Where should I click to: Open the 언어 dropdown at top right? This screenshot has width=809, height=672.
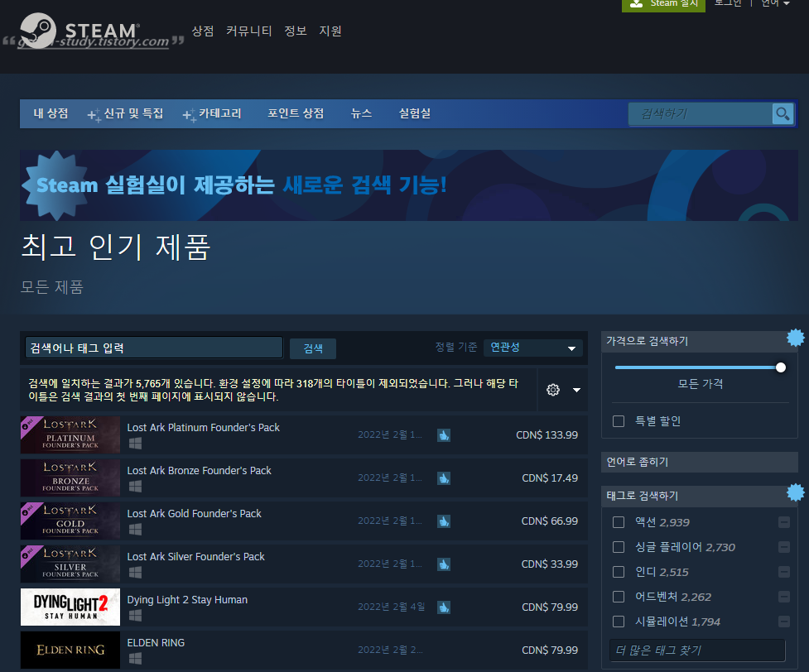pyautogui.click(x=775, y=3)
